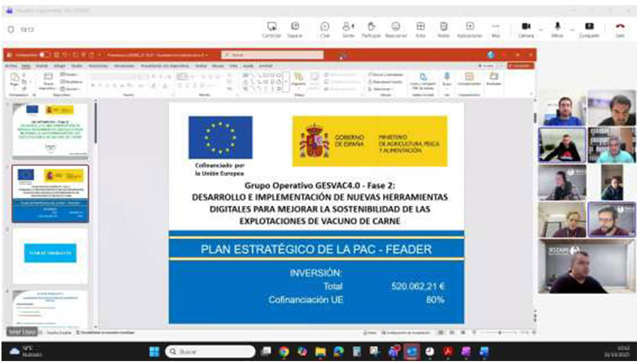637x364 pixels.
Task: Open the Vista layout options
Action: click(421, 30)
